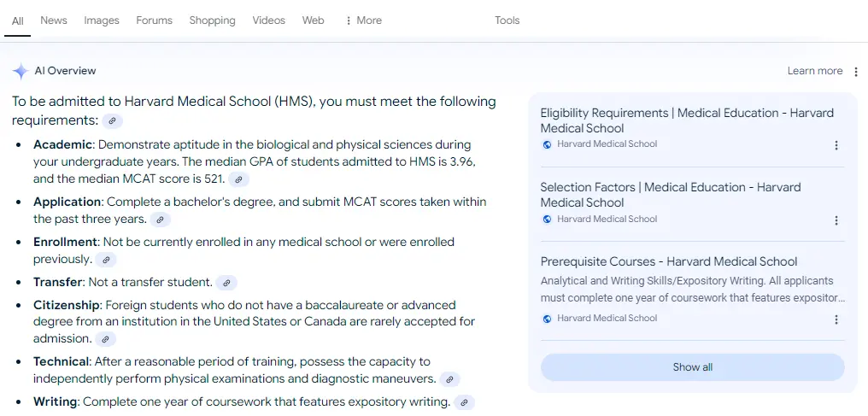Click the link icon after Application requirement
Image resolution: width=868 pixels, height=416 pixels.
[161, 220]
